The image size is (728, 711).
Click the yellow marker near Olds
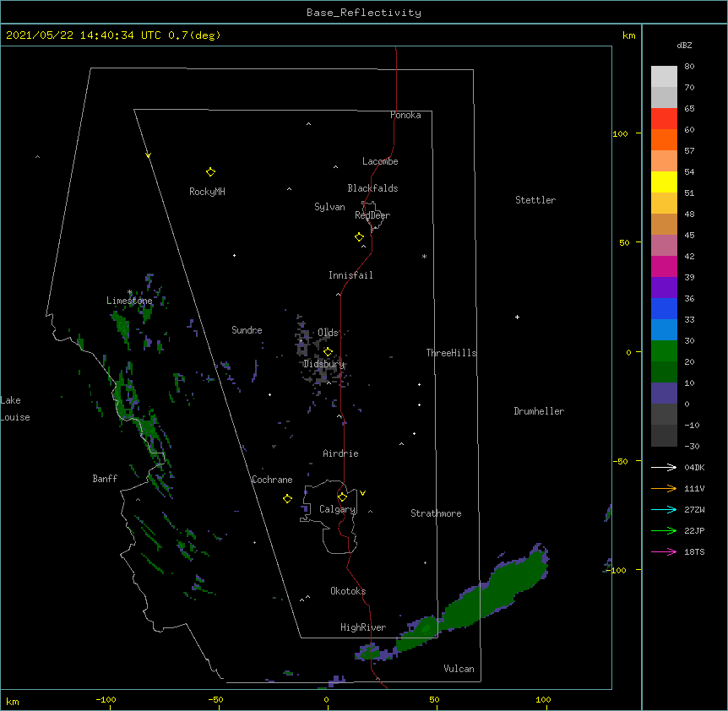[328, 352]
